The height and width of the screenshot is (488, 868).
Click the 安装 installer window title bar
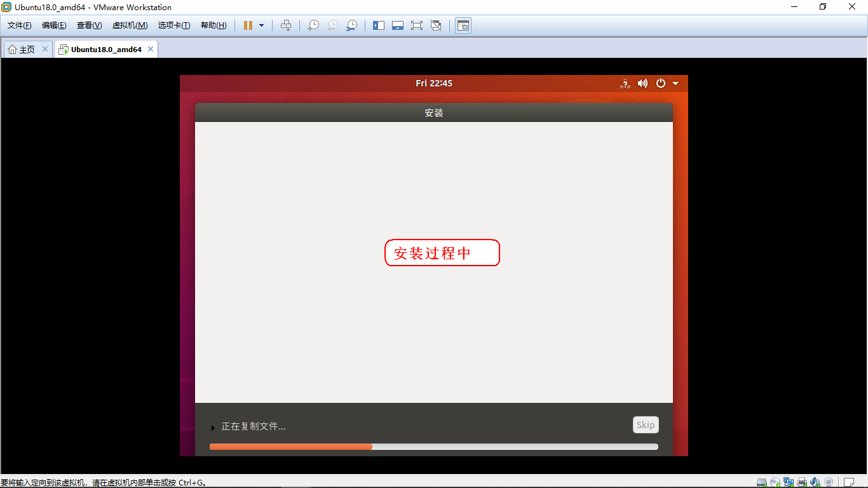(x=434, y=112)
